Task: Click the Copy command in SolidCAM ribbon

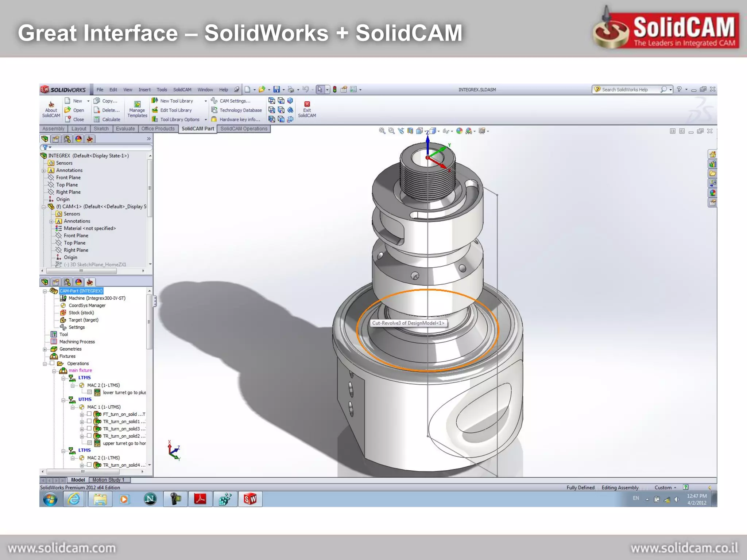Action: (x=105, y=101)
